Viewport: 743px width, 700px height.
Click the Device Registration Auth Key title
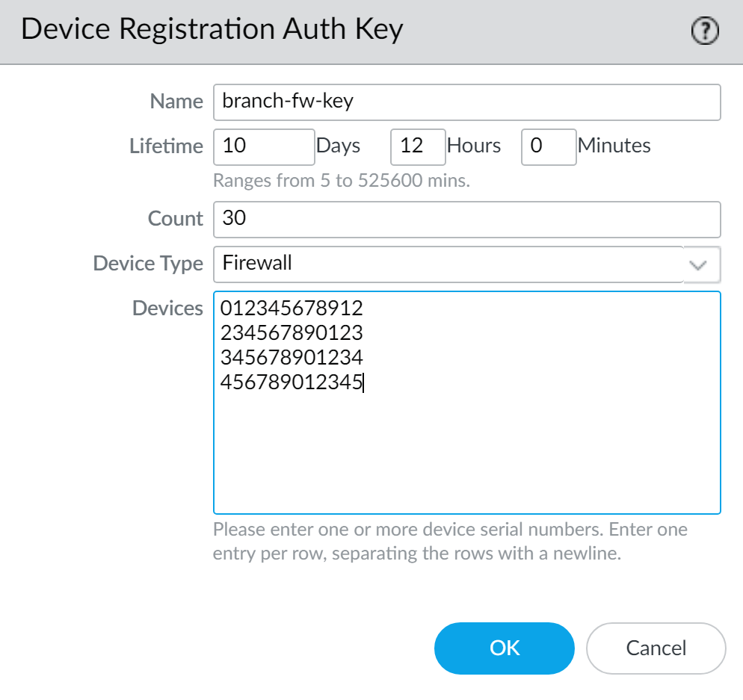click(212, 30)
